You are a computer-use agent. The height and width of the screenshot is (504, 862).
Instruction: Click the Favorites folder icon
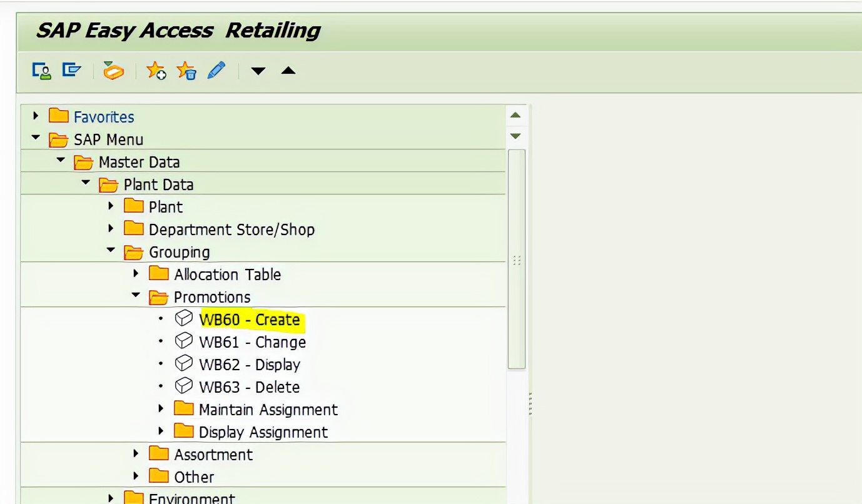pyautogui.click(x=59, y=116)
